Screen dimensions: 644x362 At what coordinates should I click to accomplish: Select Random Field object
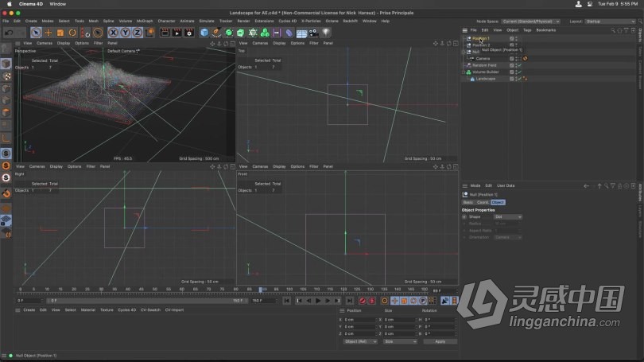[x=484, y=65]
